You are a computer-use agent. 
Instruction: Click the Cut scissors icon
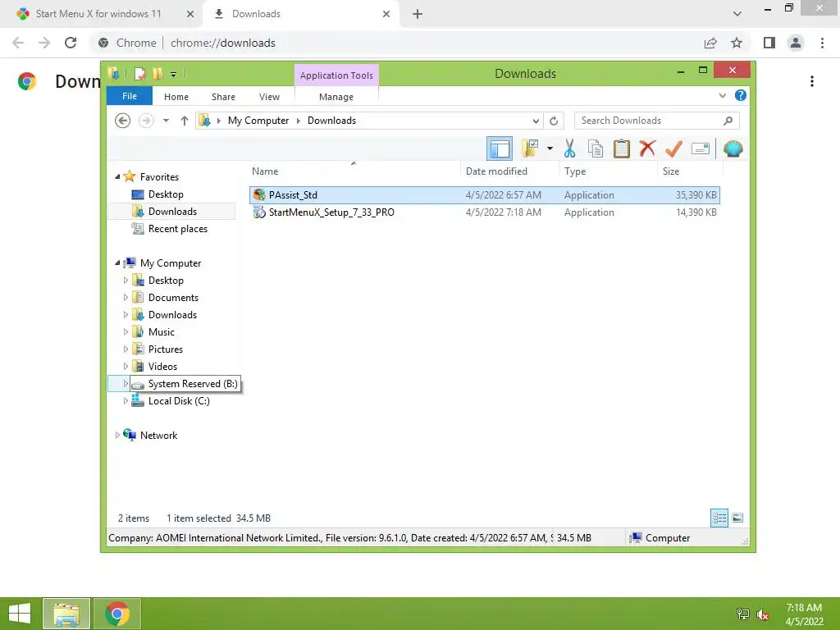pos(569,148)
